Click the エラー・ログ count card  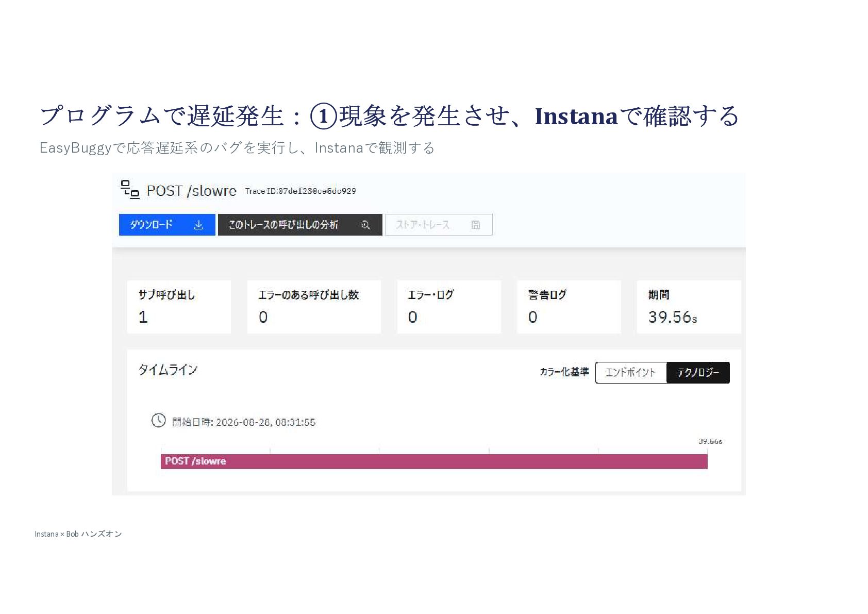tap(449, 307)
